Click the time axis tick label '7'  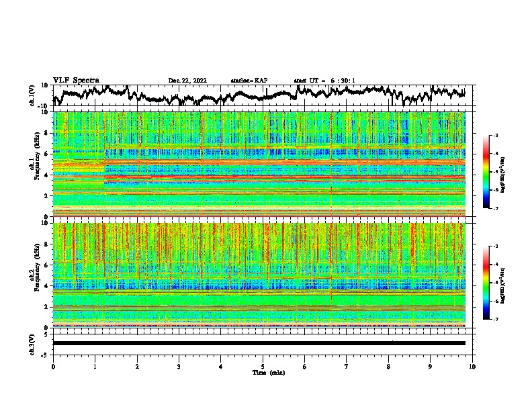tap(347, 367)
